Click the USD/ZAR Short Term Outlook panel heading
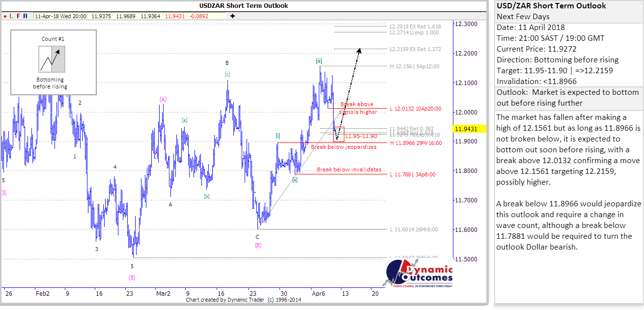The image size is (644, 310). click(x=551, y=6)
